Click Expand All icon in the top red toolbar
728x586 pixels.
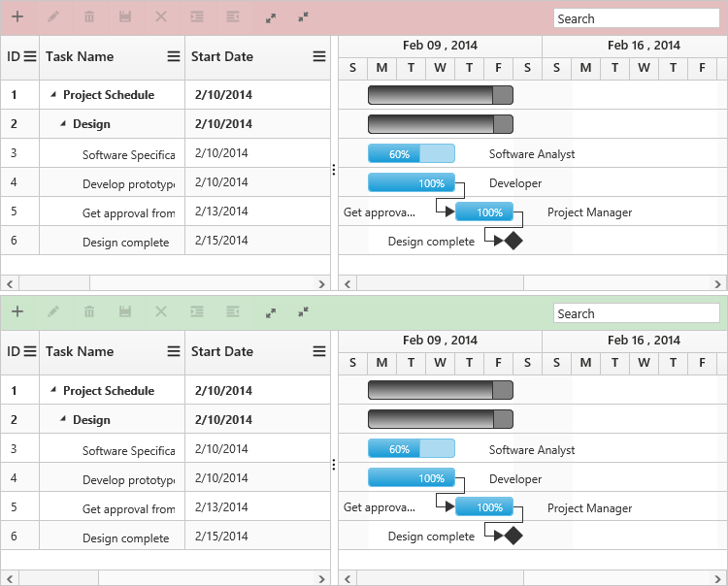pyautogui.click(x=271, y=17)
